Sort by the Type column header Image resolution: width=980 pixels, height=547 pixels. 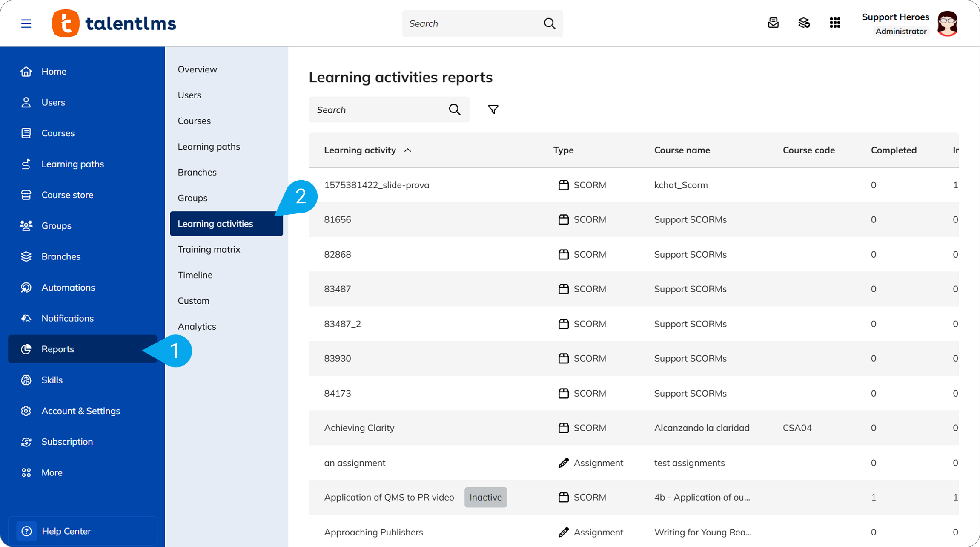pyautogui.click(x=563, y=150)
